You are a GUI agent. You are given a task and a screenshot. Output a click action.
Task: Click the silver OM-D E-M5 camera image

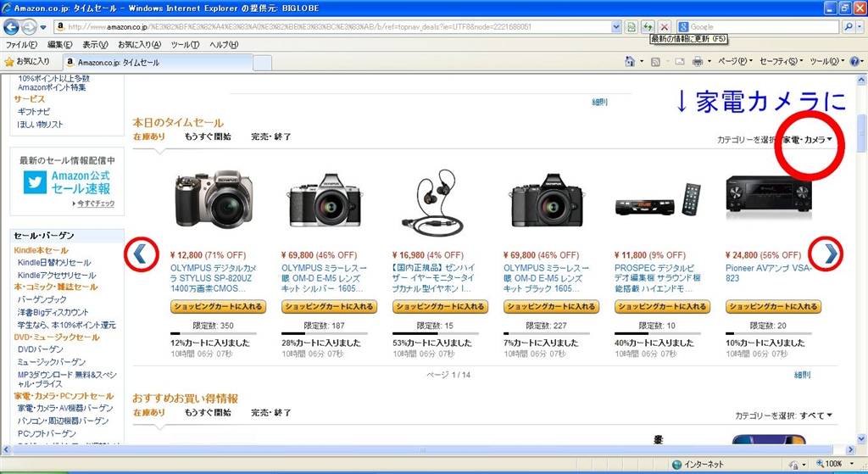pyautogui.click(x=325, y=200)
